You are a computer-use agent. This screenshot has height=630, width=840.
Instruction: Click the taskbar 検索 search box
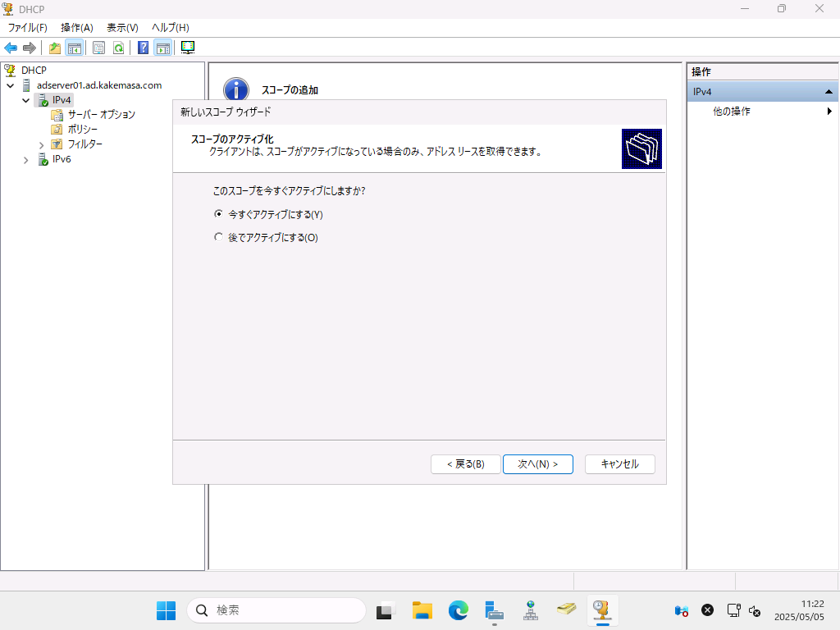tap(276, 610)
